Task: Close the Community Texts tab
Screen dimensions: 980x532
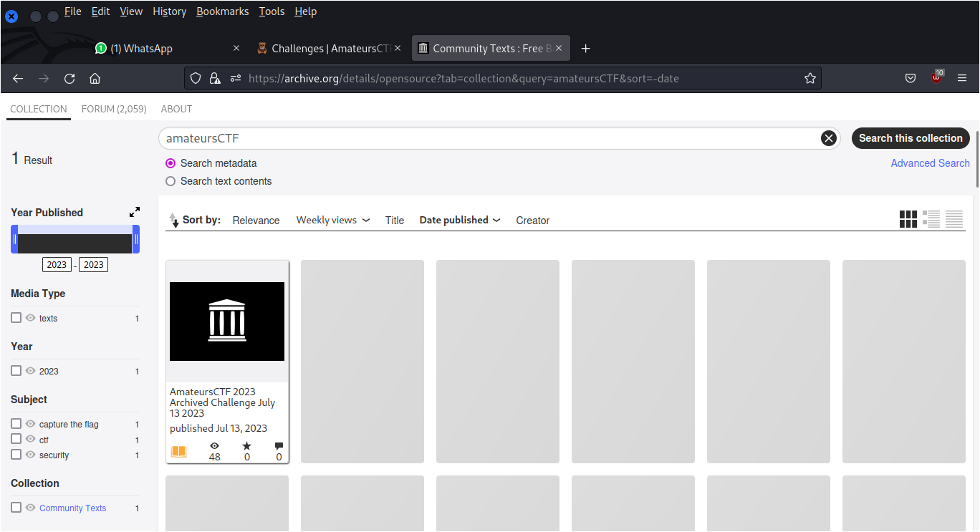Action: [x=559, y=48]
